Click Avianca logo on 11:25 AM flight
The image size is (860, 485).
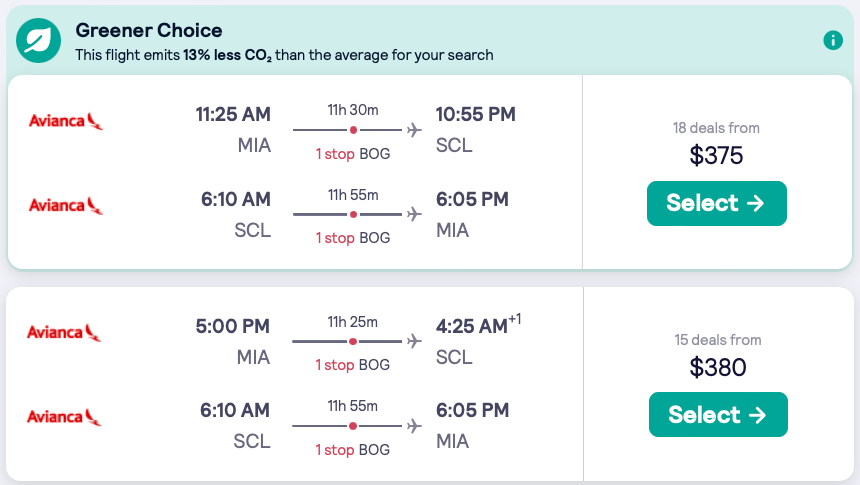coord(66,122)
